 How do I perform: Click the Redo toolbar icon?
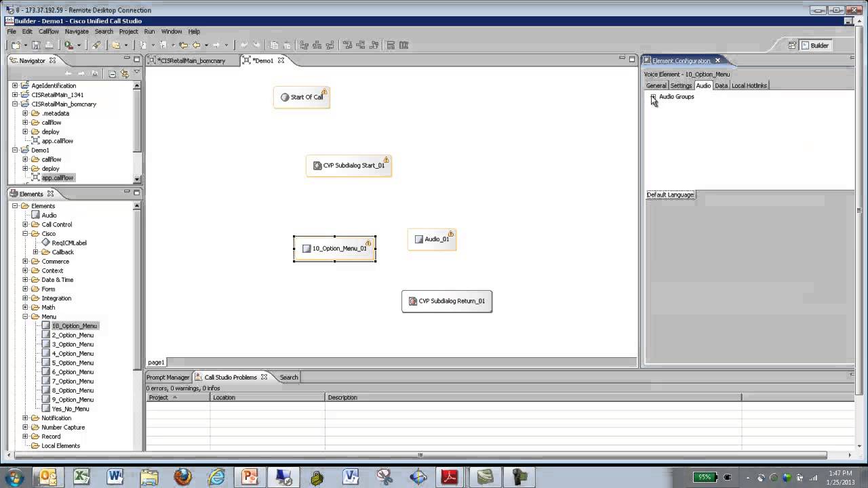click(256, 45)
